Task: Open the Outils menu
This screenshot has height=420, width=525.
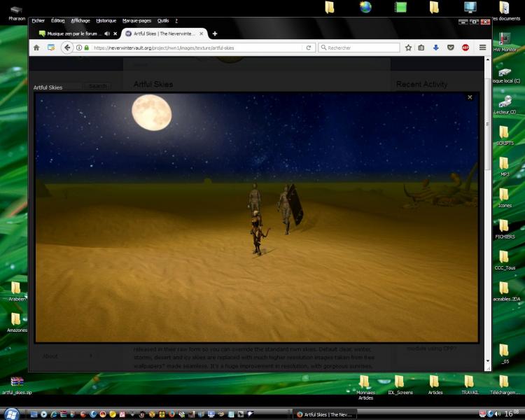Action: (163, 21)
